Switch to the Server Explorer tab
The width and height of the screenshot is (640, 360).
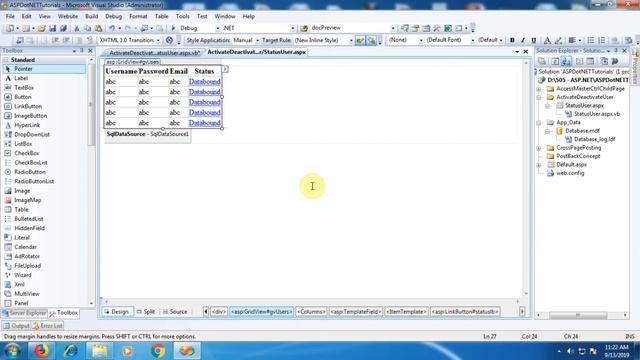pos(24,313)
